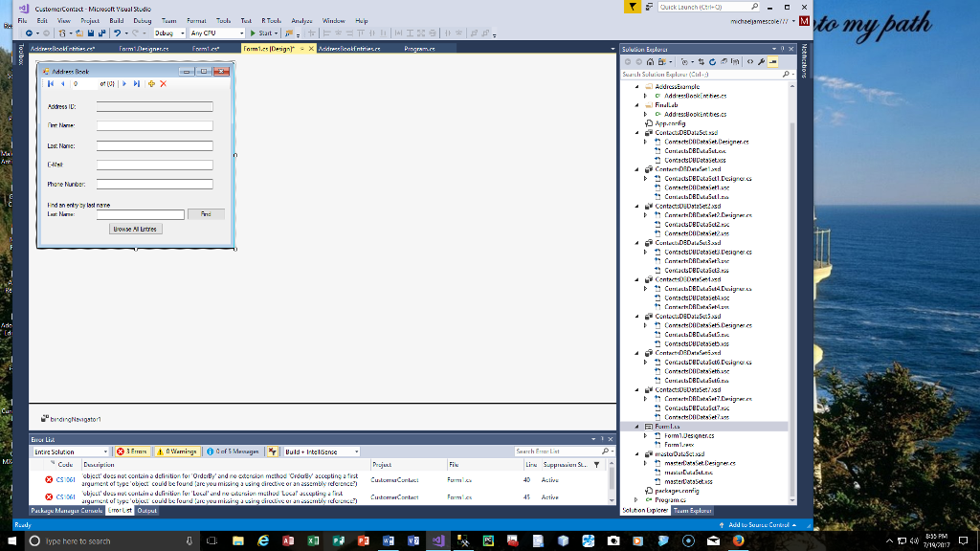Click the red Delete X on binding navigator
Image resolution: width=980 pixels, height=551 pixels.
(x=163, y=84)
